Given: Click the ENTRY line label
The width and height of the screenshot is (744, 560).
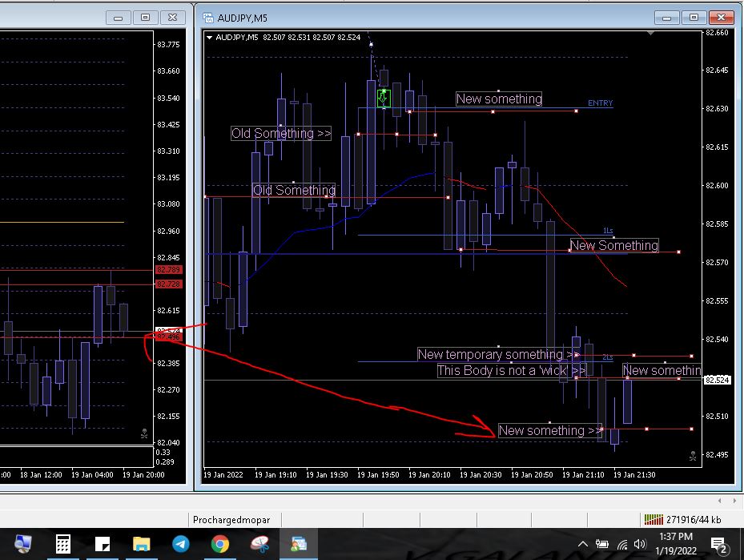Looking at the screenshot, I should (600, 103).
